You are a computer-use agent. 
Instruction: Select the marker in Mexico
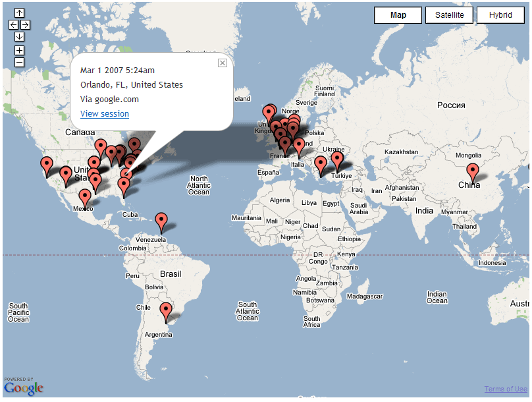[x=85, y=197]
